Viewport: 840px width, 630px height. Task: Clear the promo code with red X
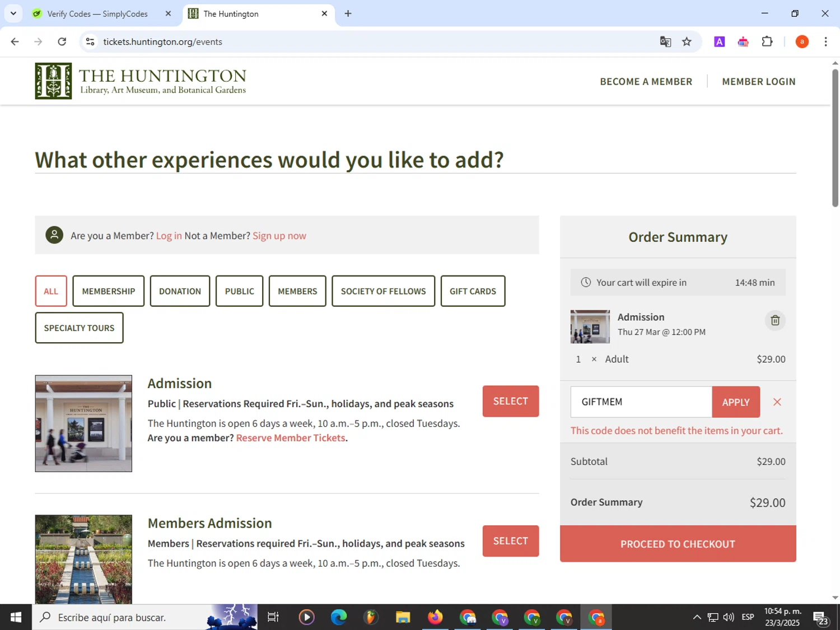pos(777,402)
